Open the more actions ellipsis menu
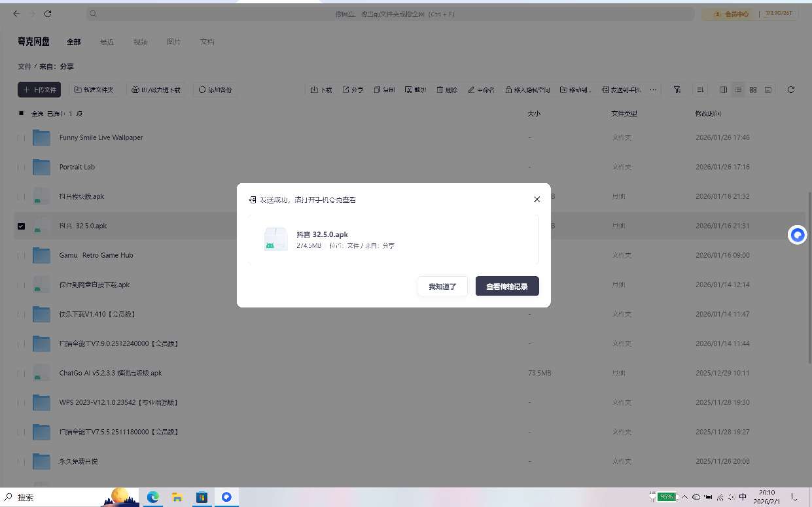This screenshot has height=507, width=812. [x=653, y=90]
